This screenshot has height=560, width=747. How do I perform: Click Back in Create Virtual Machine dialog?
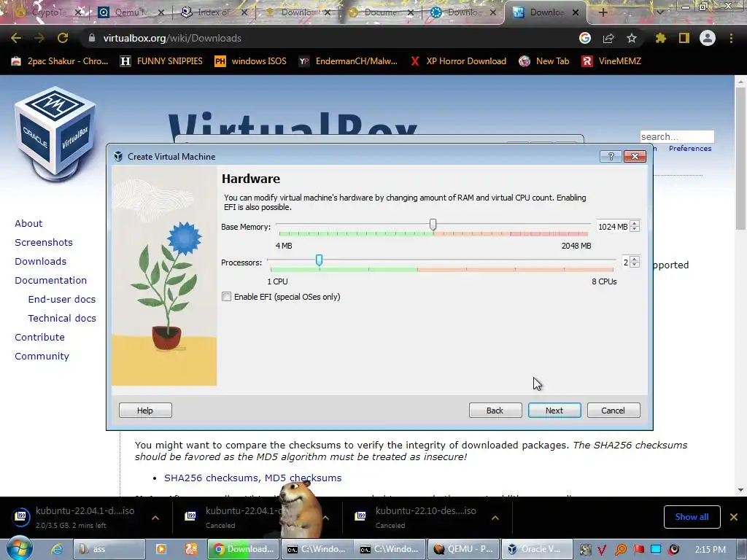pos(495,410)
